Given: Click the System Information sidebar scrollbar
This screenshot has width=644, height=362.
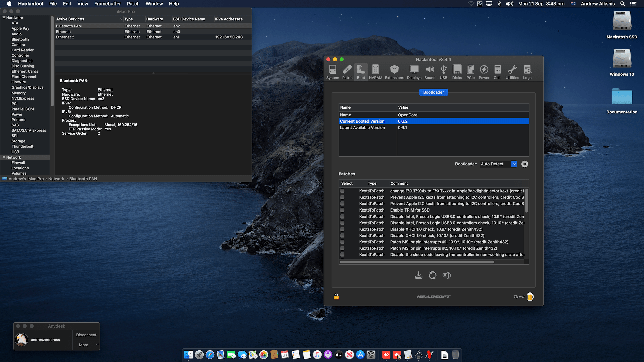Looking at the screenshot, I should tap(52, 61).
